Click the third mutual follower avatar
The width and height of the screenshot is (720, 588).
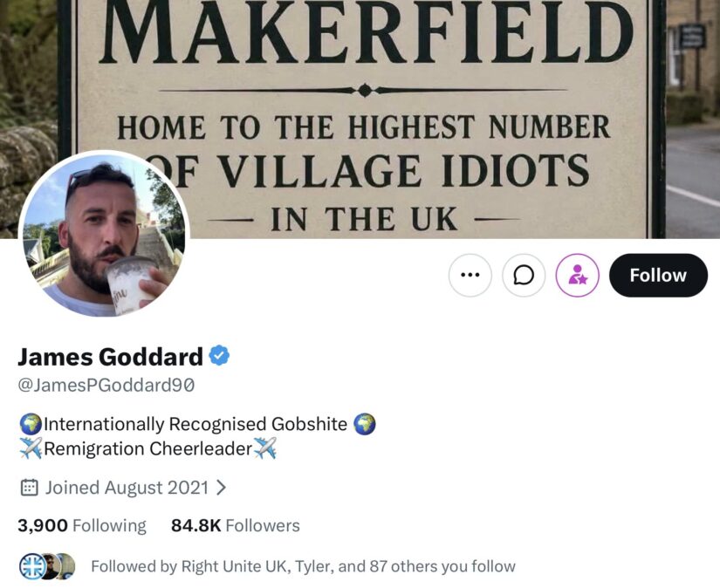point(67,566)
